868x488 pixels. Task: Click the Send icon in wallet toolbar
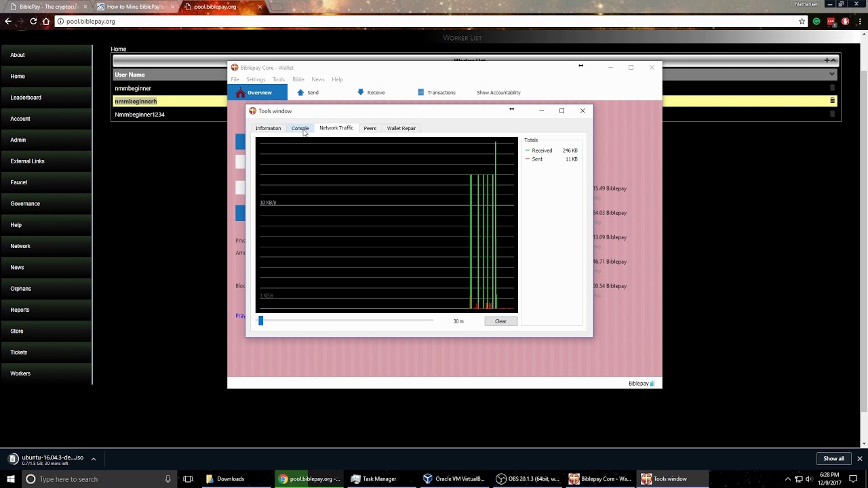click(x=300, y=92)
